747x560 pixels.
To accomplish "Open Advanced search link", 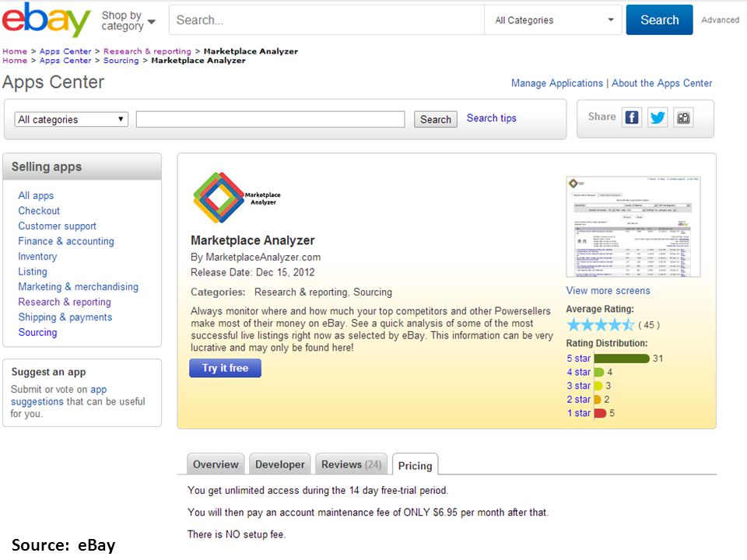I will (x=720, y=20).
